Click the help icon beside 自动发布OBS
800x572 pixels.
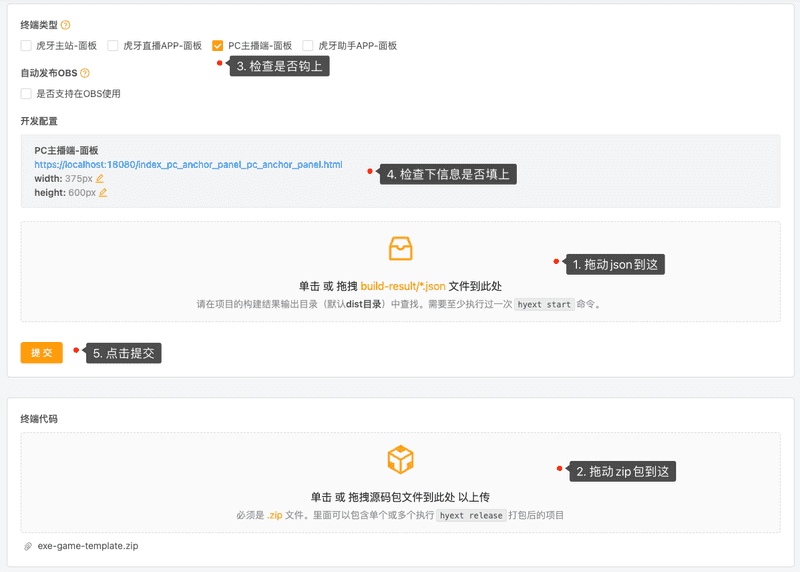85,73
